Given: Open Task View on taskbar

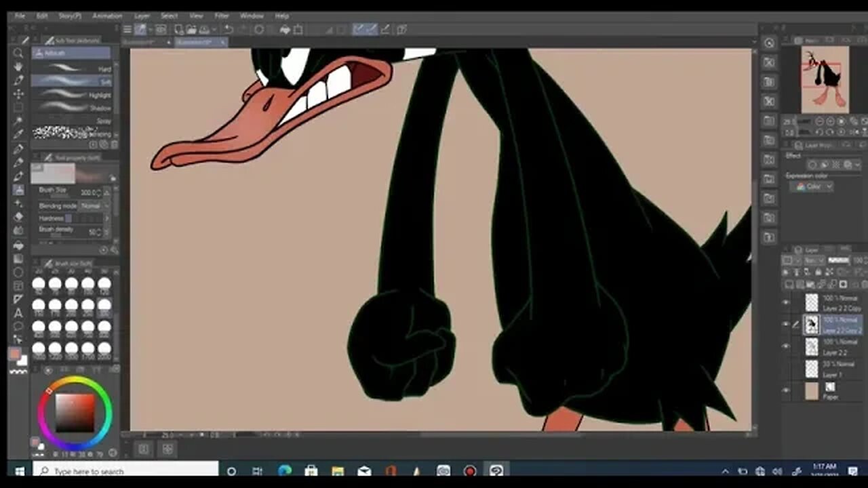Looking at the screenshot, I should [258, 471].
